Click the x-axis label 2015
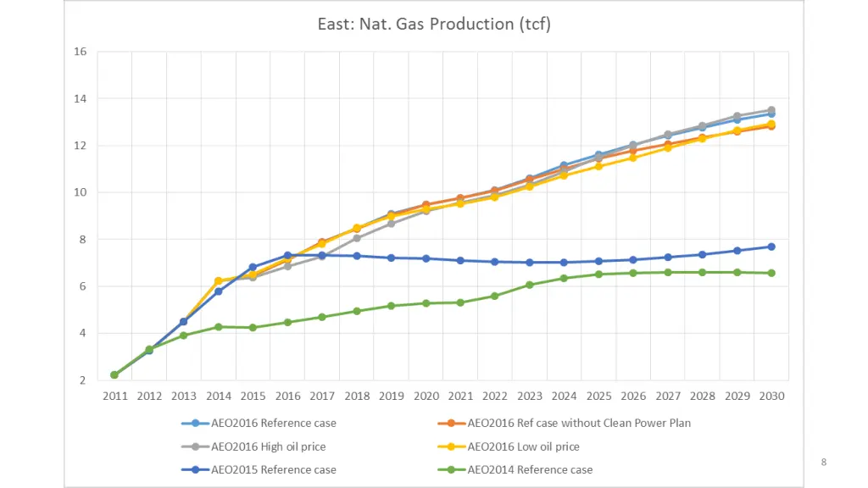This screenshot has width=868, height=488. pyautogui.click(x=253, y=396)
